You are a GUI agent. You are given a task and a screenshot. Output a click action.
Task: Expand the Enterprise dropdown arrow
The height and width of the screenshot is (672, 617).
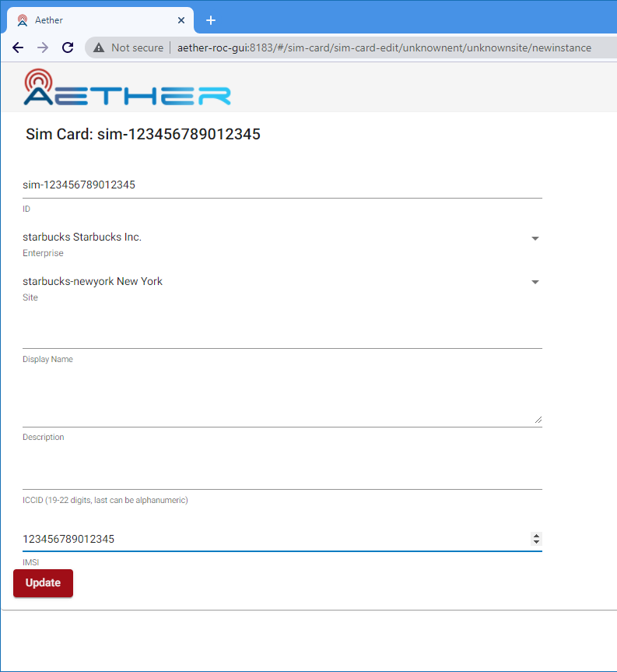535,238
